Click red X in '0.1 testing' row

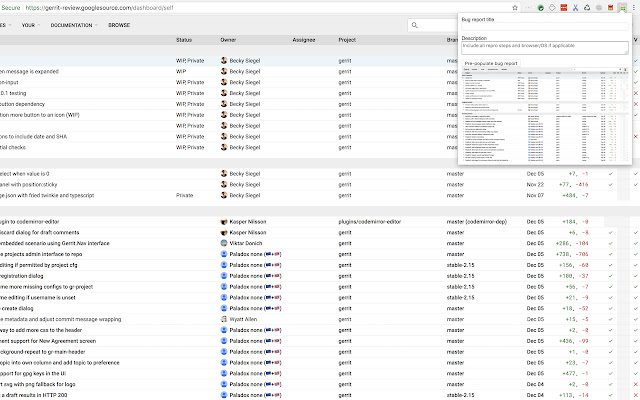(636, 93)
